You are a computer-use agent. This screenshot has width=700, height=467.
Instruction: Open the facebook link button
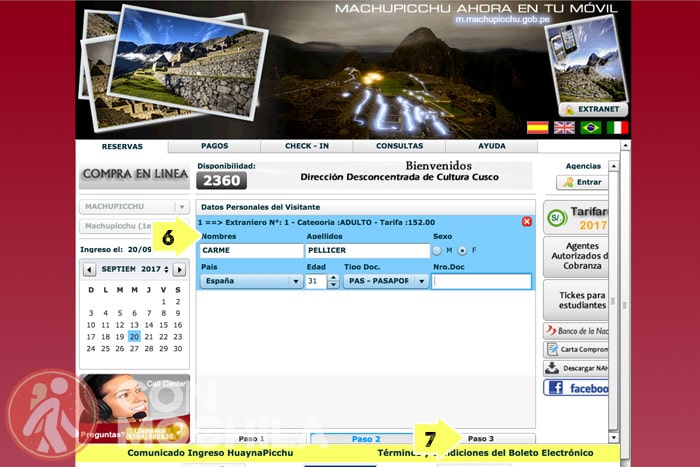[x=576, y=388]
